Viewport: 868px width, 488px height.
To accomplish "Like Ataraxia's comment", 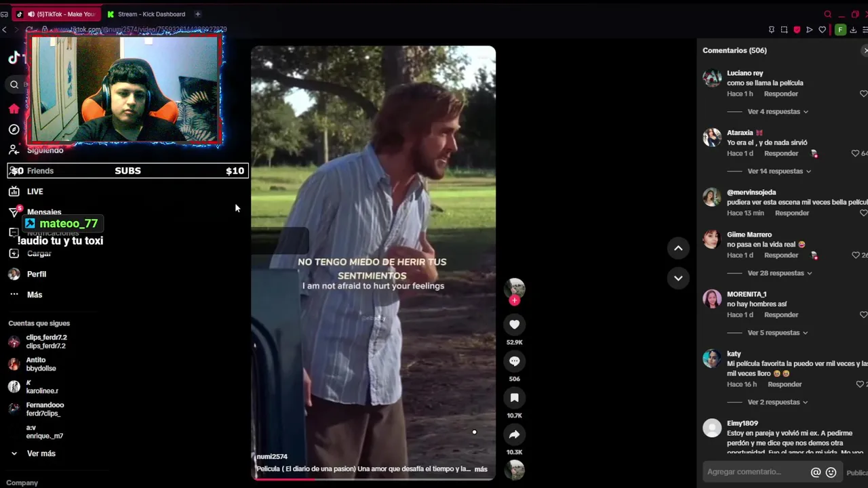I will click(x=855, y=154).
